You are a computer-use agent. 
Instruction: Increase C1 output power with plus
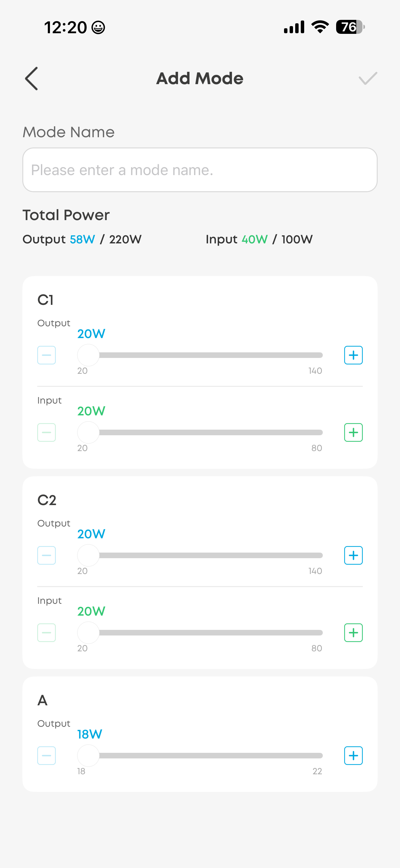coord(353,355)
